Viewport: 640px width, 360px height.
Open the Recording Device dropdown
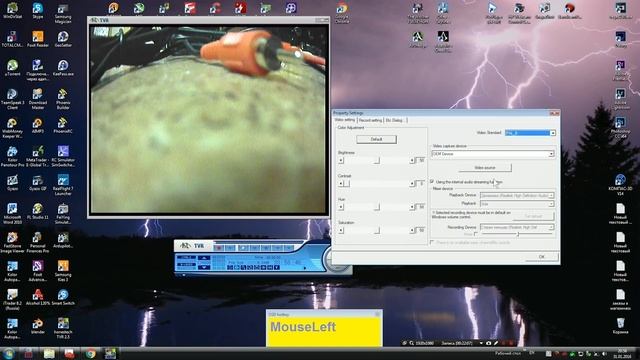(517, 227)
